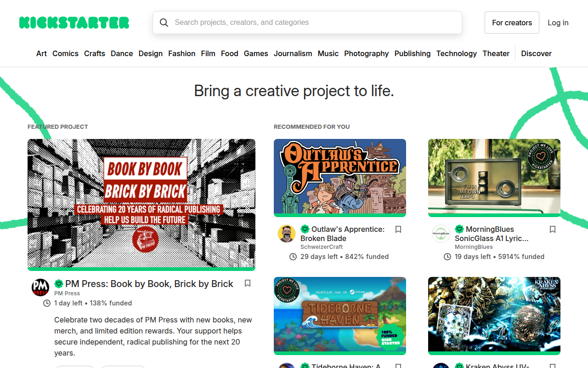This screenshot has width=588, height=368.
Task: Focus the search projects input field
Action: coord(307,23)
